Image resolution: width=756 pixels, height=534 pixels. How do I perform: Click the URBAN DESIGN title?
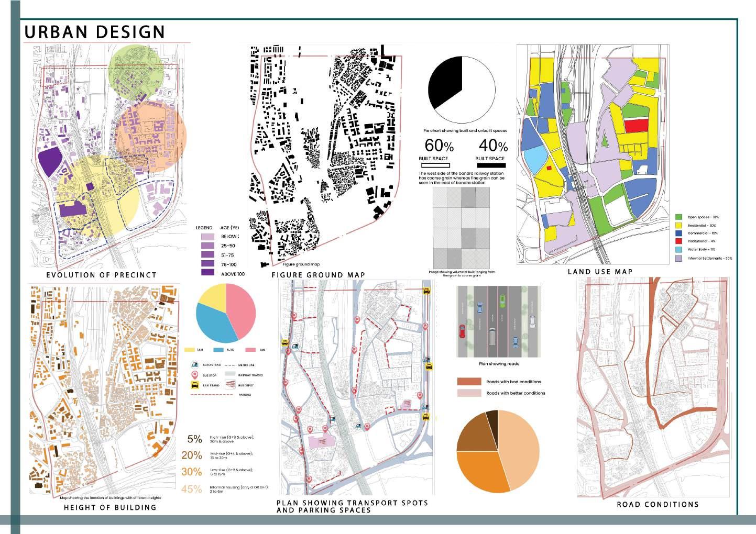[x=95, y=32]
